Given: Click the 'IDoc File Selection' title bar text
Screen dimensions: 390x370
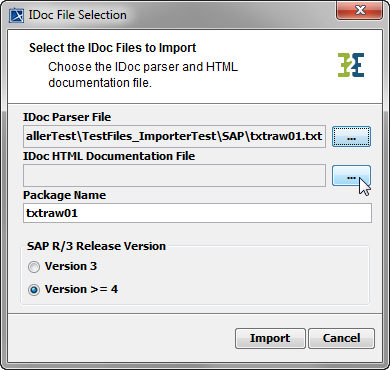Looking at the screenshot, I should (77, 15).
